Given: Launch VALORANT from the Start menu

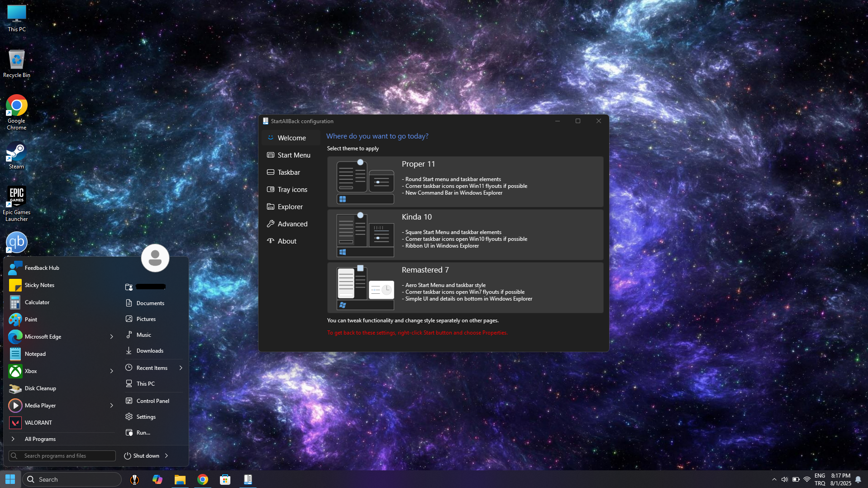Looking at the screenshot, I should [x=62, y=423].
